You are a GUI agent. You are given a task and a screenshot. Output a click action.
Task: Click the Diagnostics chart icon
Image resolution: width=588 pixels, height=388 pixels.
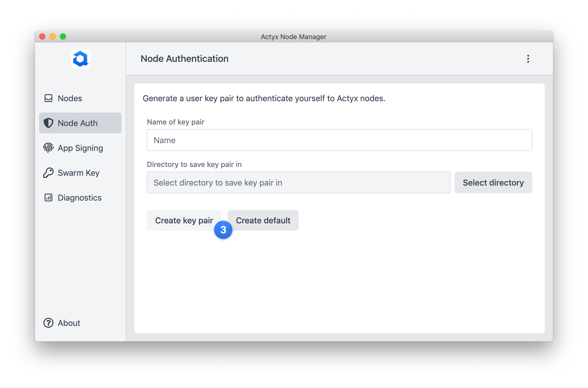pyautogui.click(x=48, y=198)
